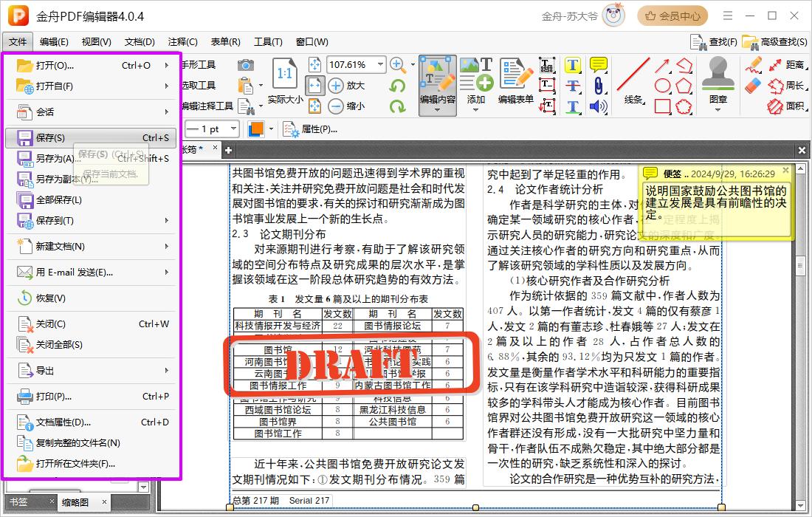The height and width of the screenshot is (517, 812).
Task: Click the Properties button
Action: (312, 129)
